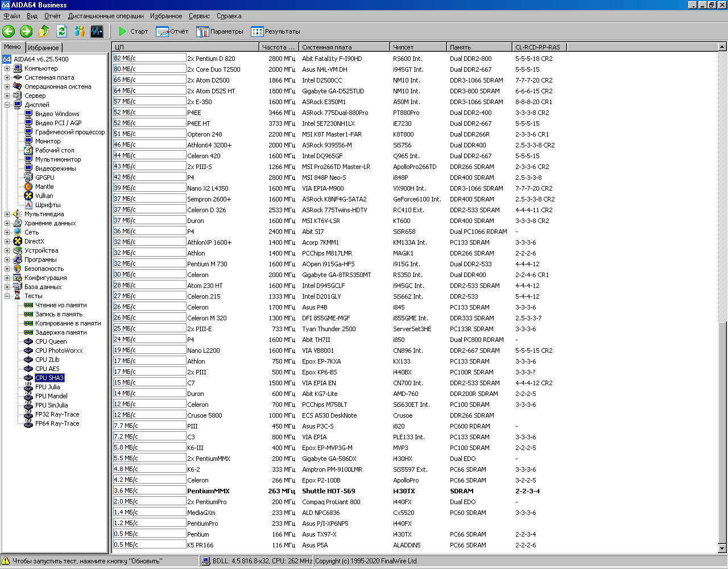Refresh the benchmark with the toolbar refresh icon
The height and width of the screenshot is (569, 728).
point(61,31)
